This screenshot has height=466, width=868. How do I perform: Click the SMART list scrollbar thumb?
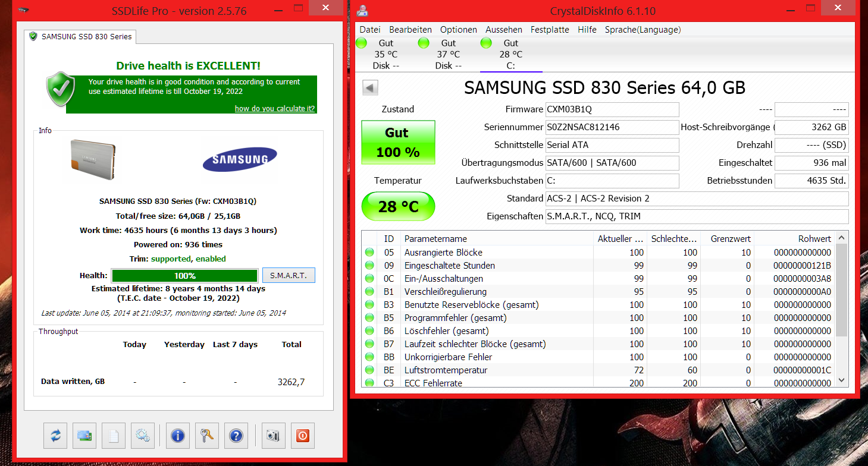[x=841, y=290]
